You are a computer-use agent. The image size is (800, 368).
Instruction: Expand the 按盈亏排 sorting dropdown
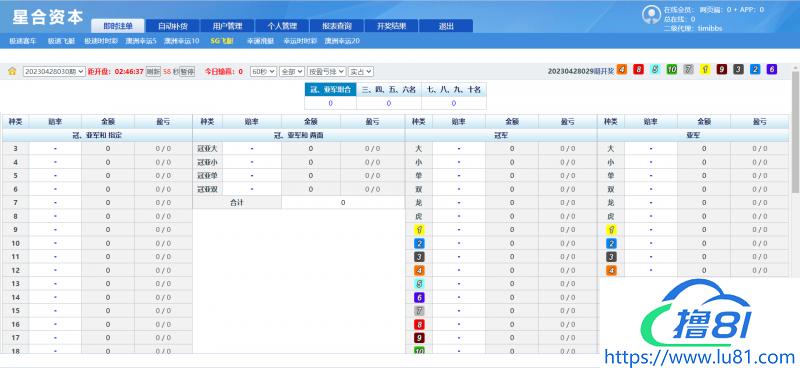click(327, 72)
